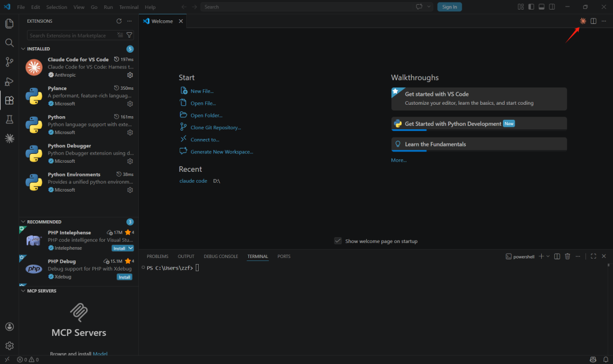Collapse the INSTALLED extensions section
Viewport: 613px width, 364px height.
pyautogui.click(x=23, y=48)
